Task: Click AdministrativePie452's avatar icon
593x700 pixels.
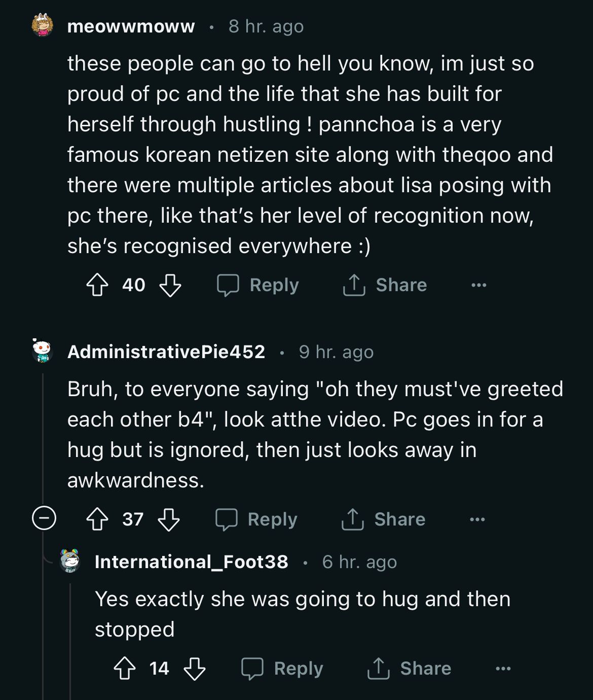Action: 43,351
